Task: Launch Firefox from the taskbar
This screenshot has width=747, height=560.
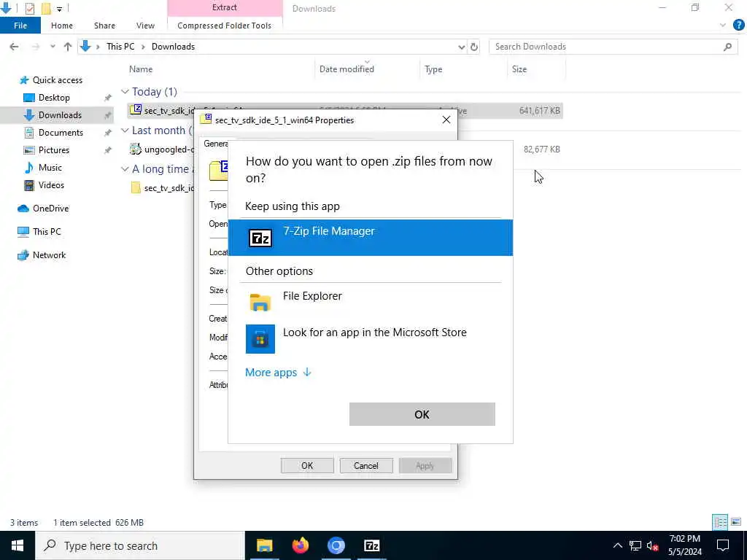Action: [300, 545]
